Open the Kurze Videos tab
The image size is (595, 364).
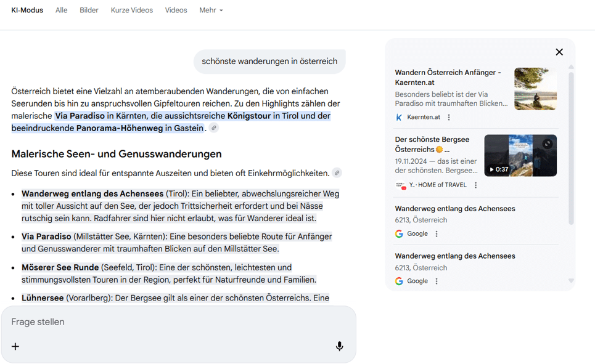coord(131,10)
